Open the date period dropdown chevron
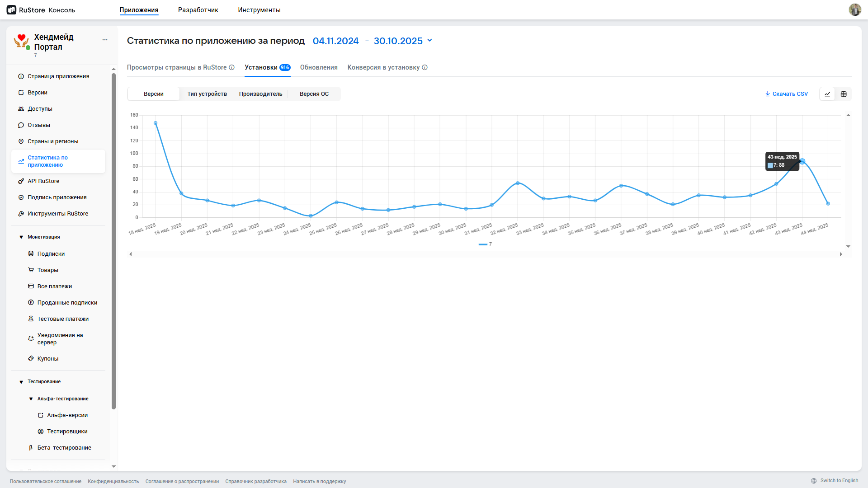The height and width of the screenshot is (488, 868). pos(430,40)
